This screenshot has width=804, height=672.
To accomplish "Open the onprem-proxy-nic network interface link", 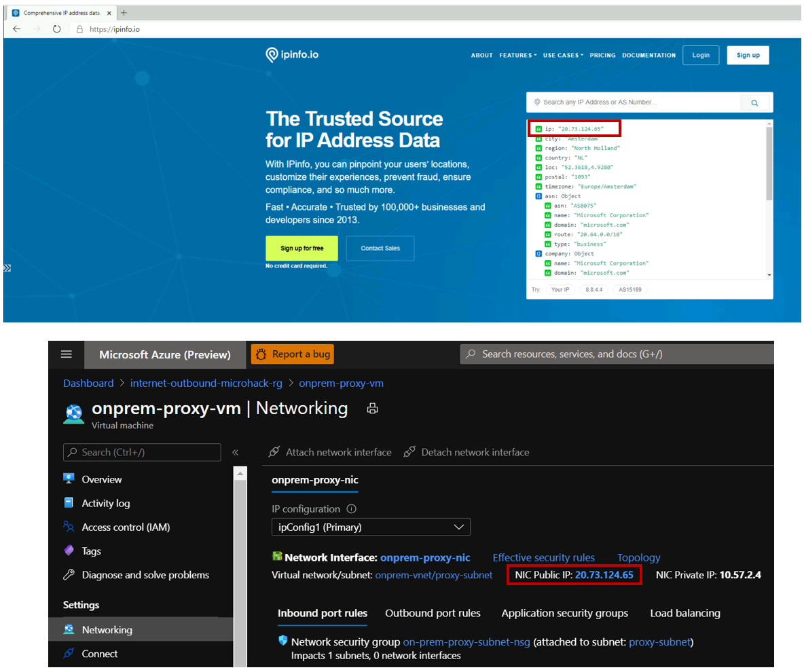I will (x=425, y=558).
